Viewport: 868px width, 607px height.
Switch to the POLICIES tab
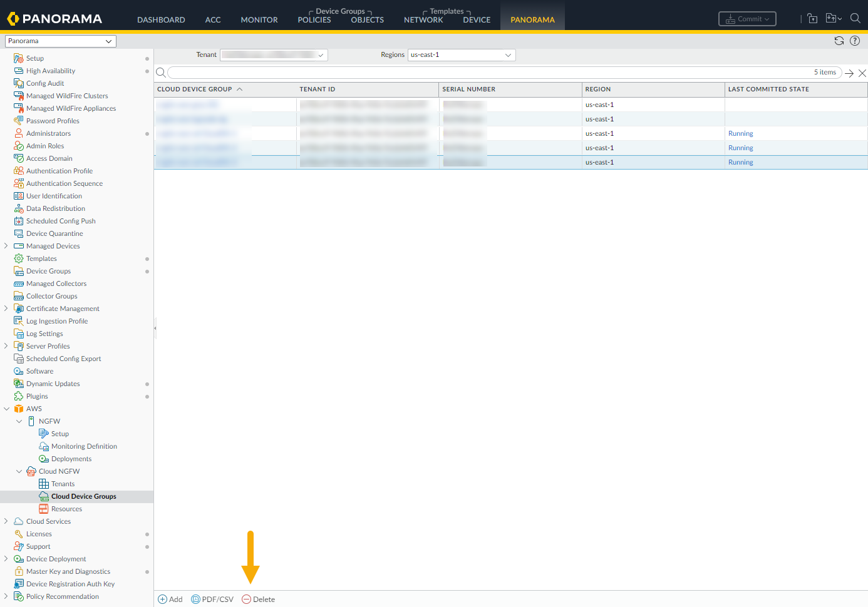coord(314,19)
